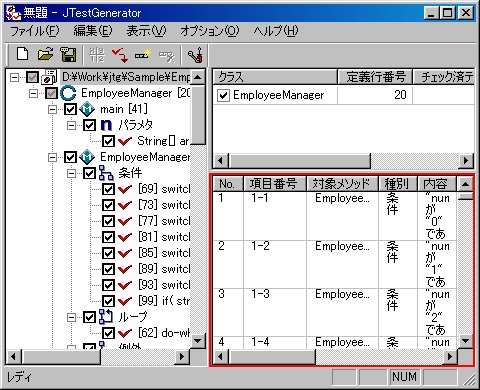
Task: Click the No. column header
Action: [228, 184]
